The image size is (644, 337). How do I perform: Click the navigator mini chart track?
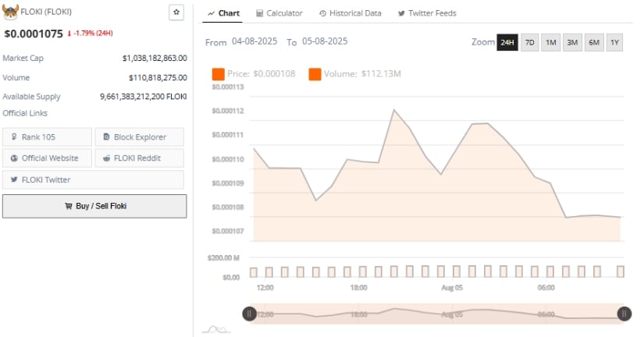pyautogui.click(x=436, y=314)
